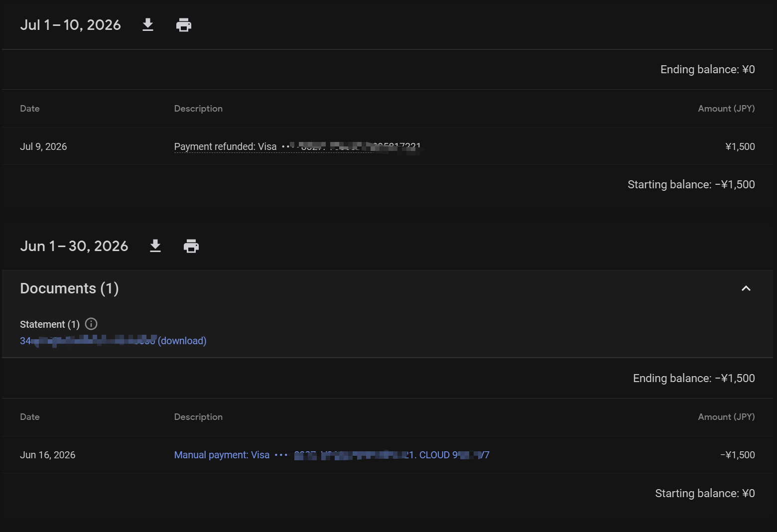Click the Date column header in July table

coord(30,109)
